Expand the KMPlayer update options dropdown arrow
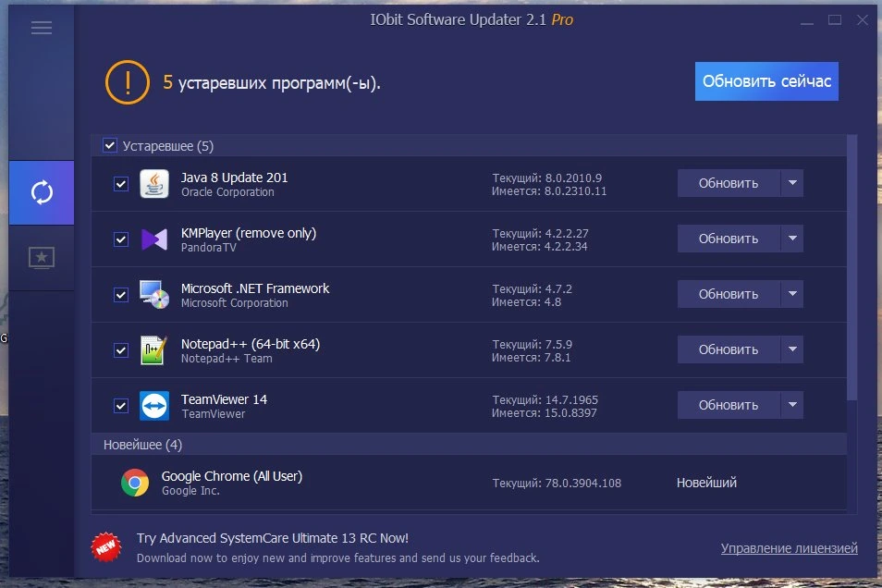The image size is (882, 588). coord(792,239)
